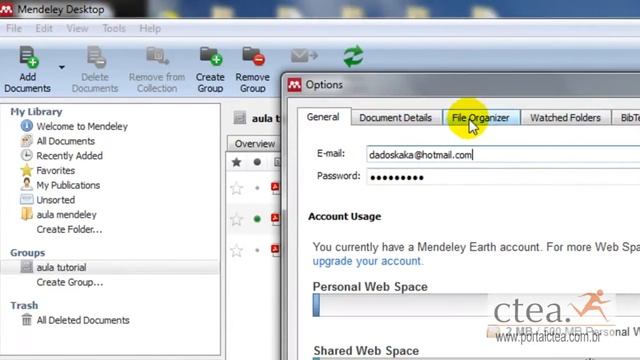Viewport: 640px width, 360px height.
Task: Click PDF icon of first document row
Action: pos(276,188)
